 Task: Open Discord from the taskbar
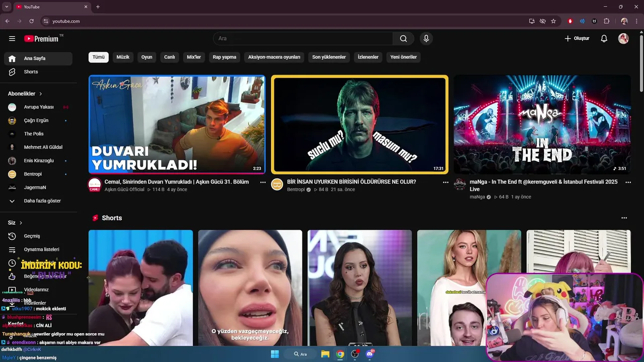click(x=370, y=354)
